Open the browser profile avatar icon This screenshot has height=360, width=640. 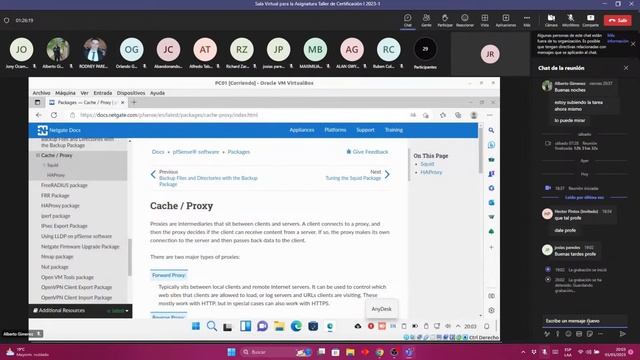(x=474, y=116)
